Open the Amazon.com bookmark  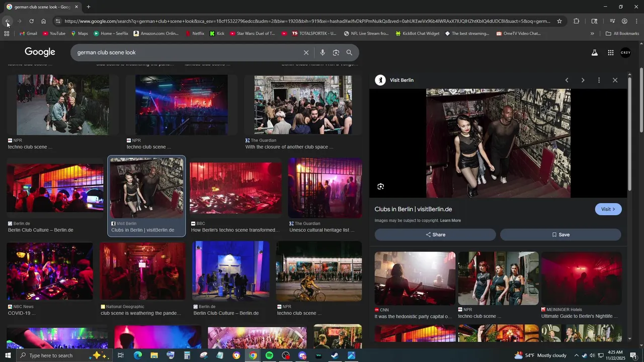156,34
